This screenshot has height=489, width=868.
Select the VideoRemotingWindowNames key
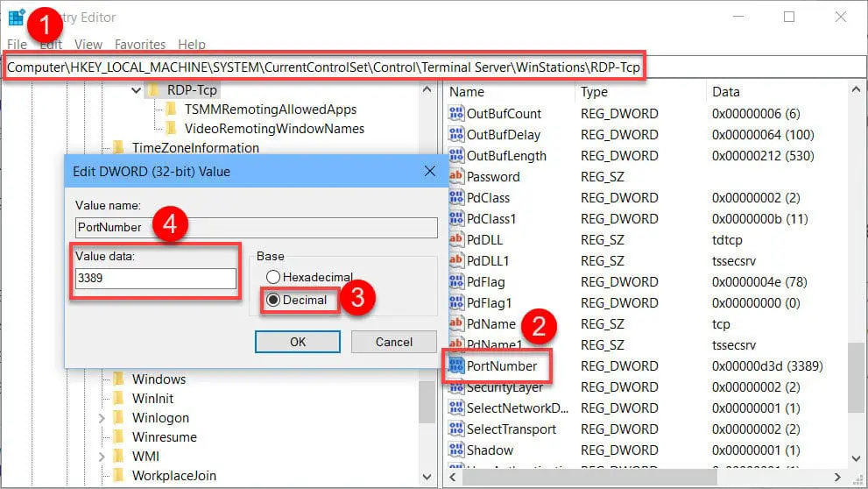(x=274, y=129)
